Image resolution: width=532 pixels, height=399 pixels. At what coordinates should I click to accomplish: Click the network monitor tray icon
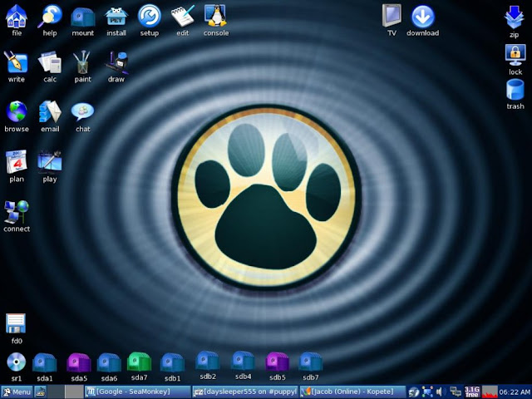tap(456, 392)
